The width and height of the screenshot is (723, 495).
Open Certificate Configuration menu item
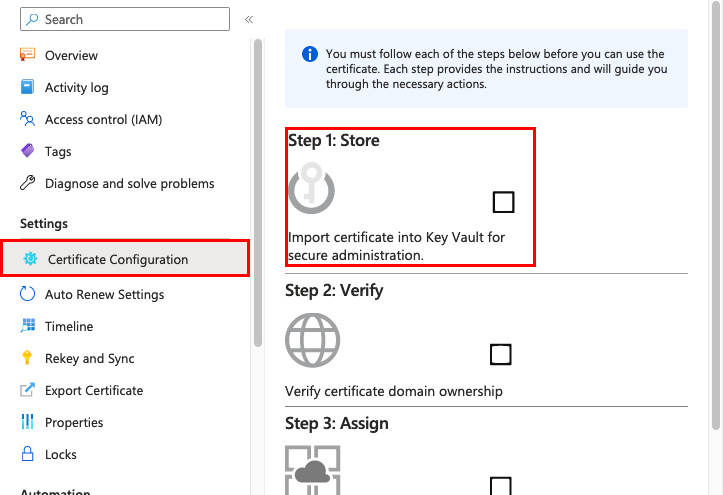118,259
